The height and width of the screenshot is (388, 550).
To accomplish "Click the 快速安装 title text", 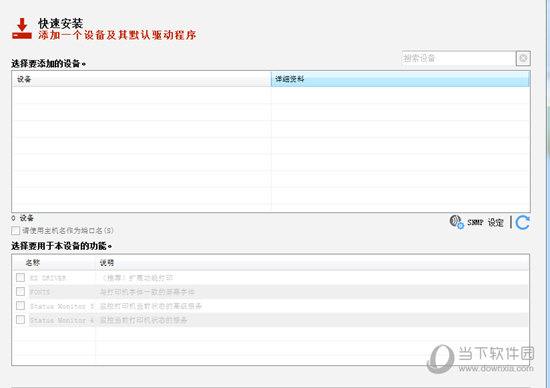I will tap(60, 24).
